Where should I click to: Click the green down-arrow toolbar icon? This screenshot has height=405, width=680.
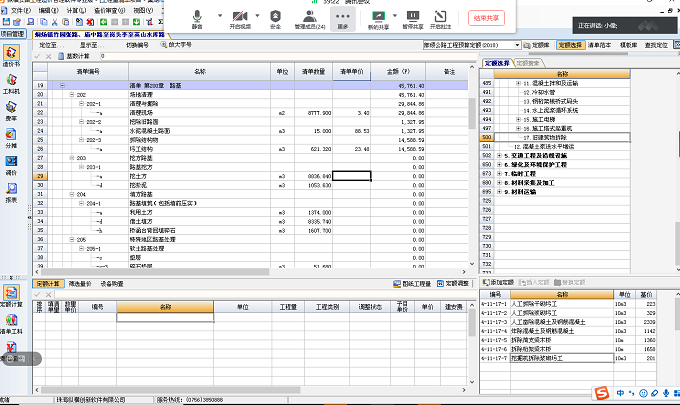click(x=136, y=22)
